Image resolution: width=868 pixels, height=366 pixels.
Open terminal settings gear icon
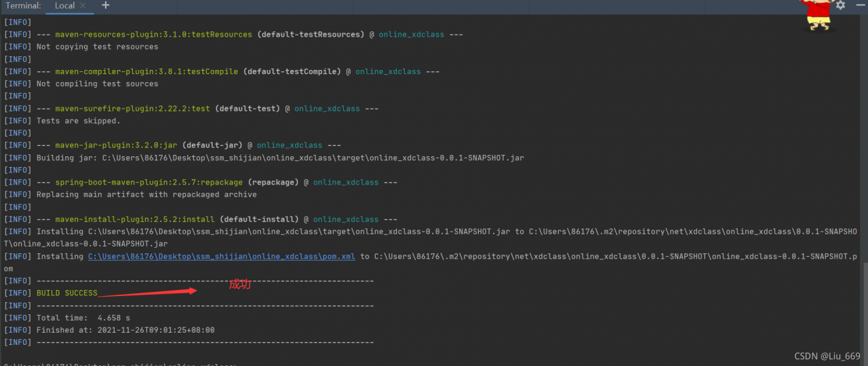[x=841, y=5]
